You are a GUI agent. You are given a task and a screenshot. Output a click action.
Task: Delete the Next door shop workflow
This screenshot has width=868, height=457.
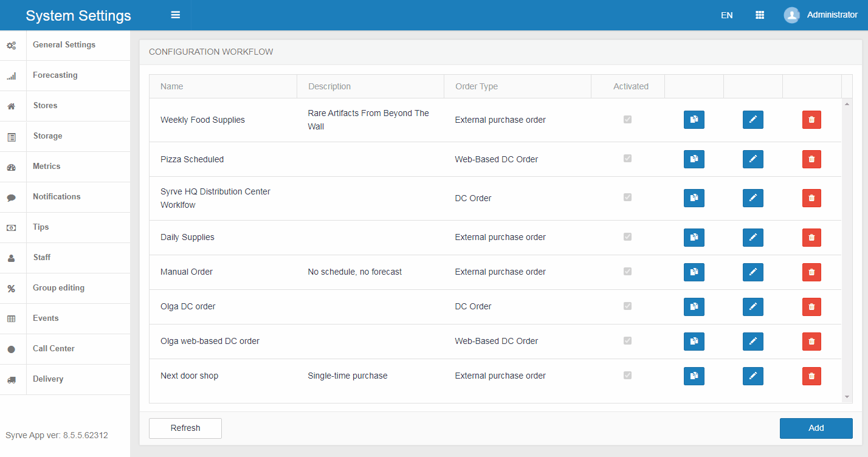[811, 376]
